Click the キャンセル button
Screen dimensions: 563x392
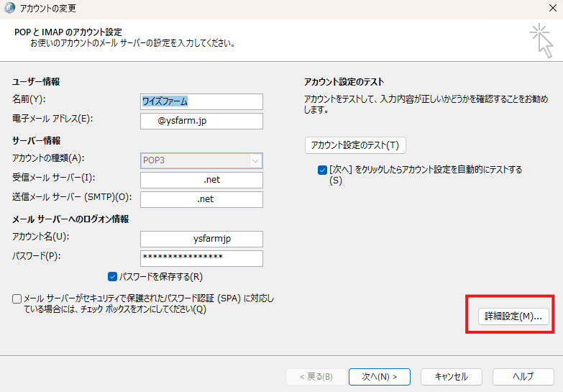point(451,376)
